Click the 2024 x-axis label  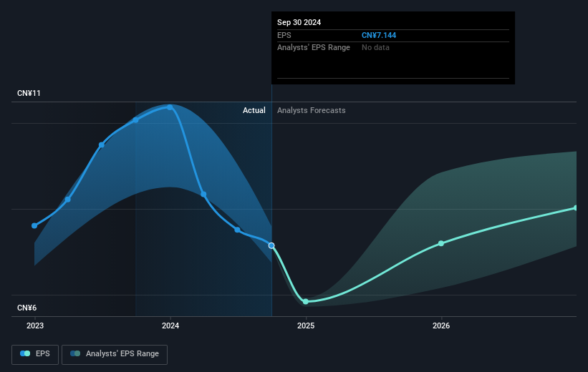tap(170, 325)
